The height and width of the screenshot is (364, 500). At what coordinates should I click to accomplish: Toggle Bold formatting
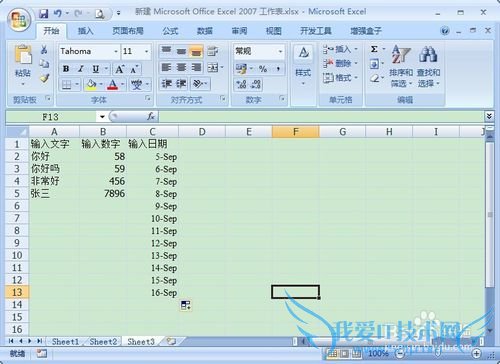[x=66, y=69]
